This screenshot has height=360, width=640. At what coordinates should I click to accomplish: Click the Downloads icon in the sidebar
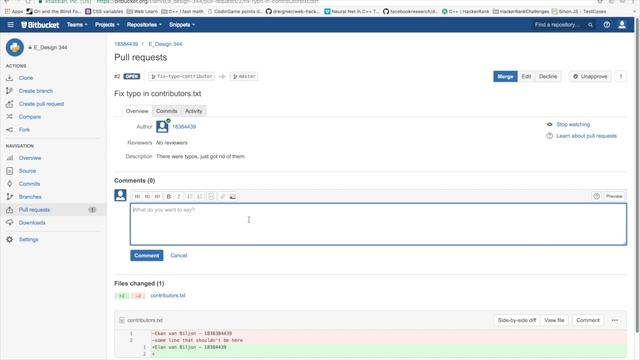9,223
